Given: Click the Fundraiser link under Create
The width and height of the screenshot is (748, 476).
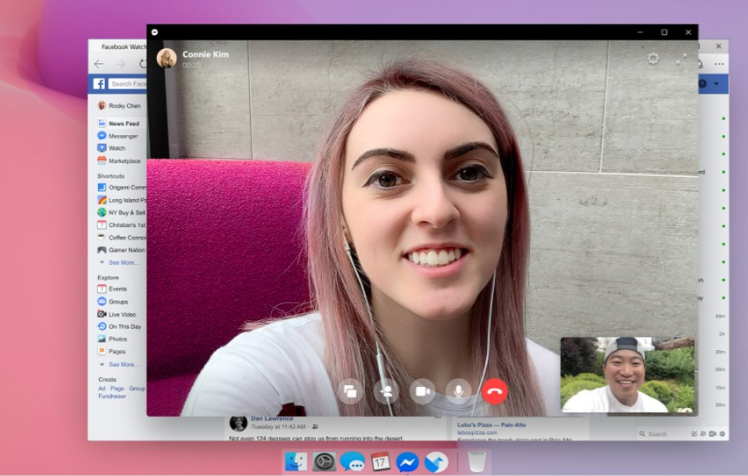Looking at the screenshot, I should coord(112,396).
